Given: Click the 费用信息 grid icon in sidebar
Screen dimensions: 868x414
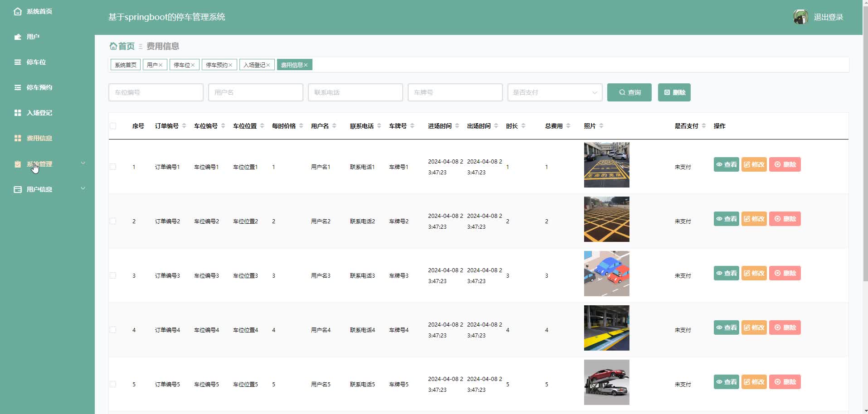Looking at the screenshot, I should 18,138.
